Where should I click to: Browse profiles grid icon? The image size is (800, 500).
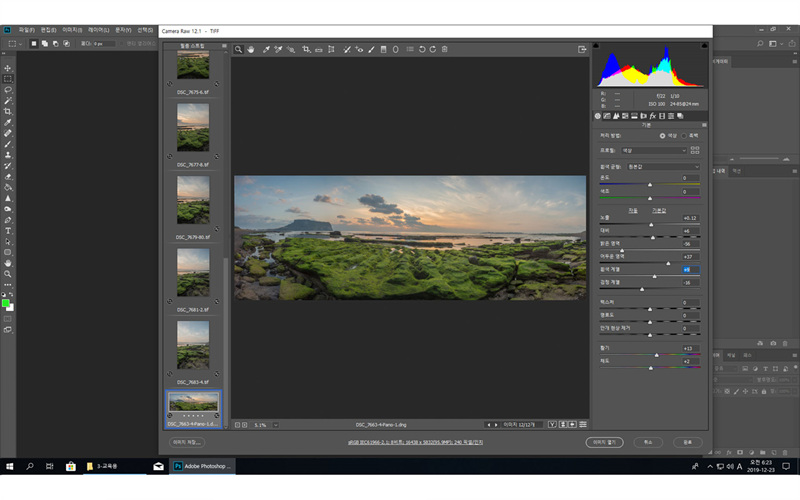(695, 151)
